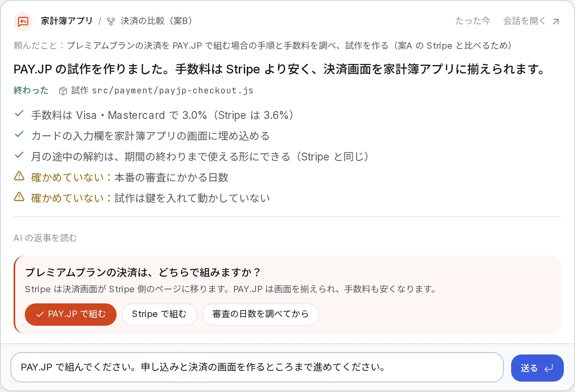Click the 送る send button
Screen dimensions: 575x392
(x=537, y=368)
